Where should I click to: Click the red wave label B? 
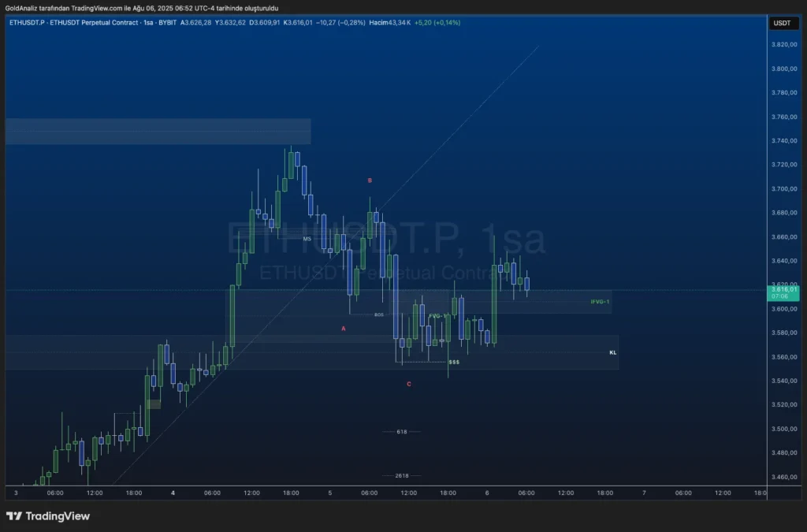370,180
